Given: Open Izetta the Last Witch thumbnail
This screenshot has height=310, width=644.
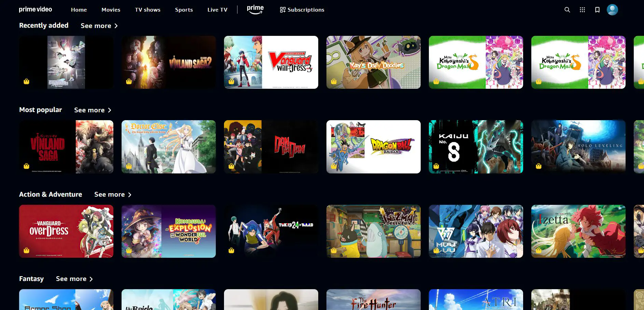Looking at the screenshot, I should pos(578,231).
